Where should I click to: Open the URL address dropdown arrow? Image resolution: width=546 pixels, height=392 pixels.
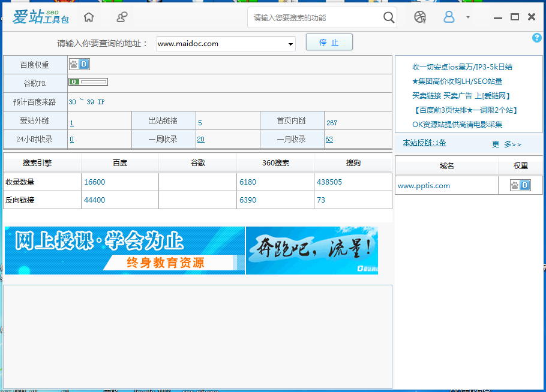[290, 44]
